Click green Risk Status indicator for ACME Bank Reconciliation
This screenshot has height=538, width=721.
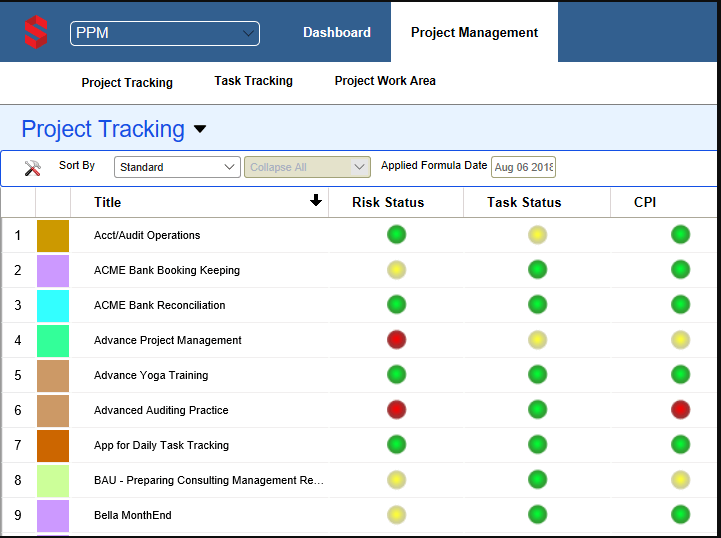pyautogui.click(x=396, y=305)
